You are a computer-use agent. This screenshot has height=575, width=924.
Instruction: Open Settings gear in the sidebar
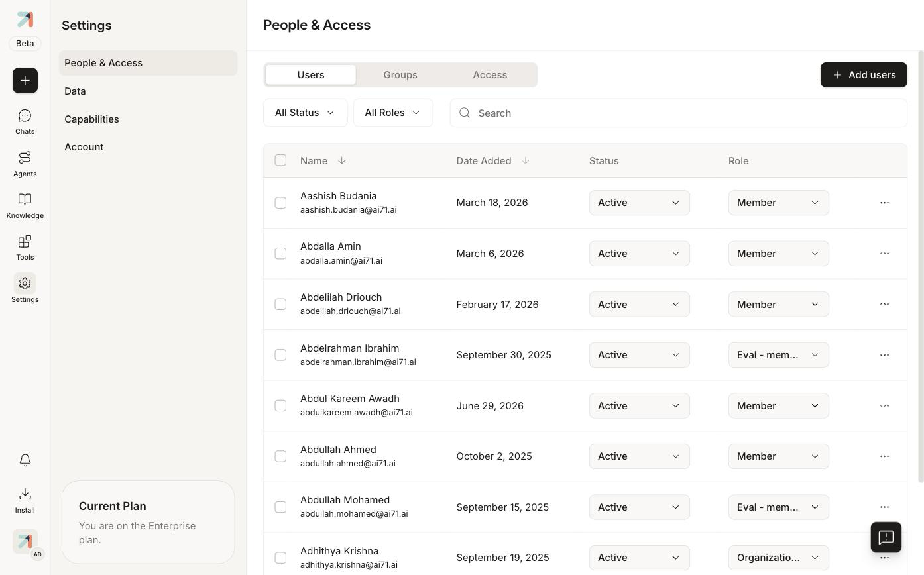coord(25,289)
